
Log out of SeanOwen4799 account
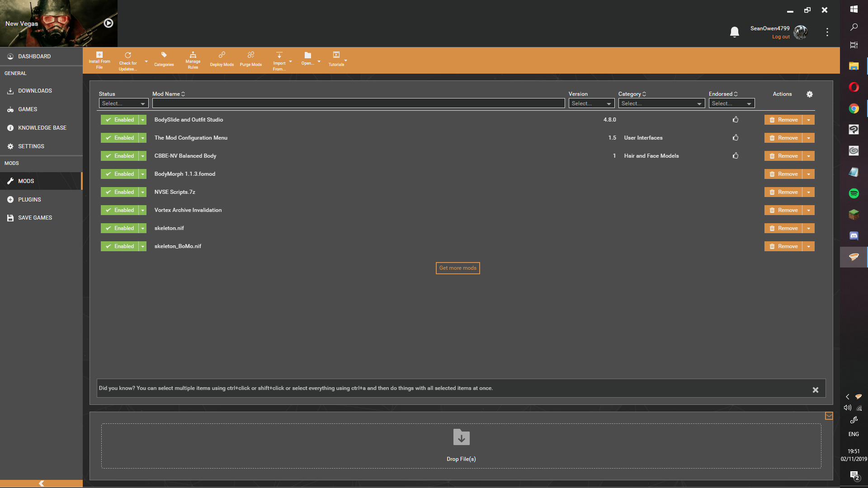click(781, 37)
